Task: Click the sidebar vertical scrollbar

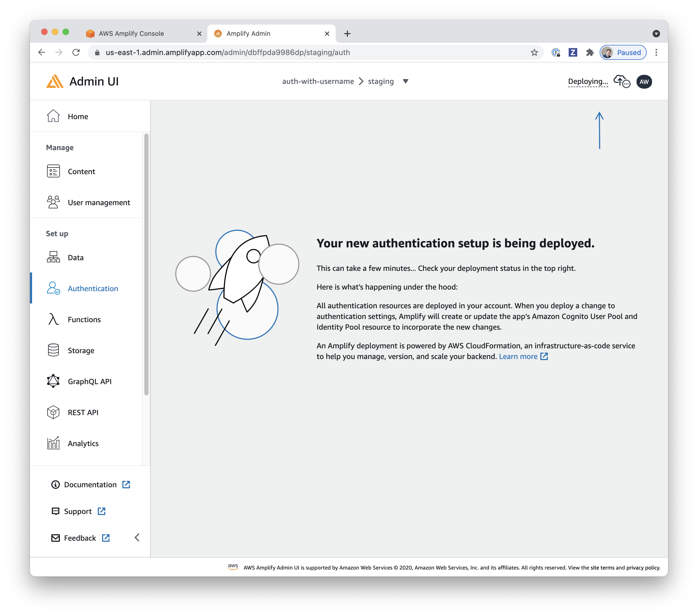Action: click(x=146, y=264)
